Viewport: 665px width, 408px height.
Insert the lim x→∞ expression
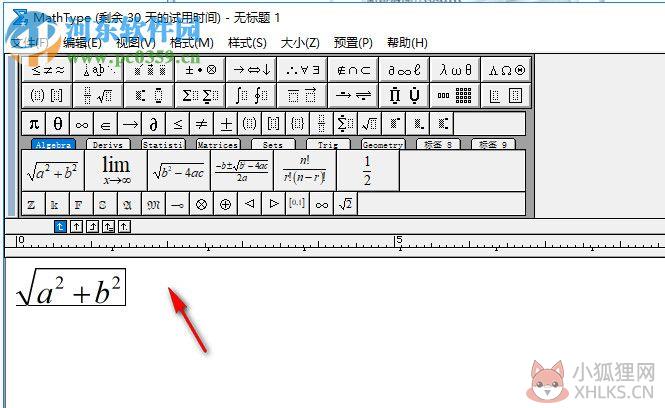(x=116, y=170)
